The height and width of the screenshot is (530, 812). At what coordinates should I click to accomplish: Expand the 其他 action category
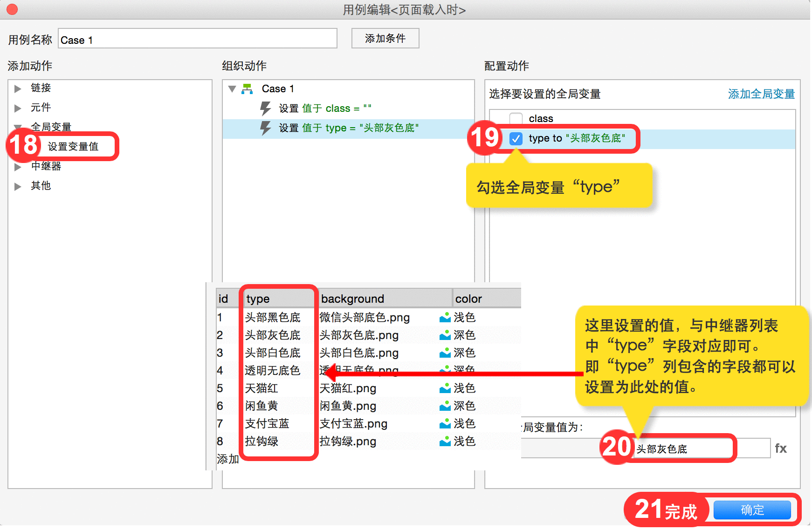pyautogui.click(x=18, y=186)
